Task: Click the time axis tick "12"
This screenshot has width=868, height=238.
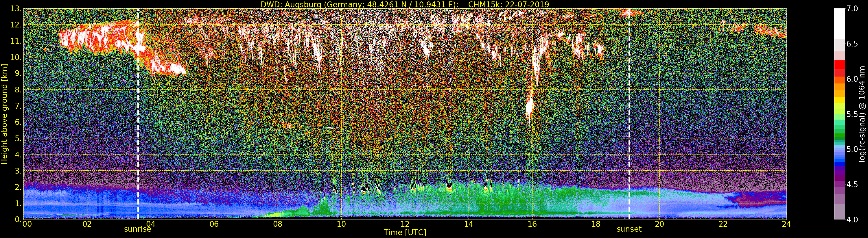Action: [405, 224]
